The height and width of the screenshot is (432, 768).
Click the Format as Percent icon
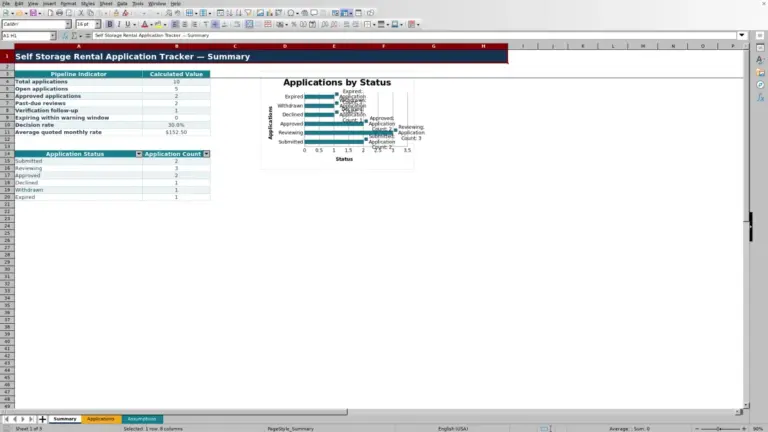pyautogui.click(x=294, y=24)
